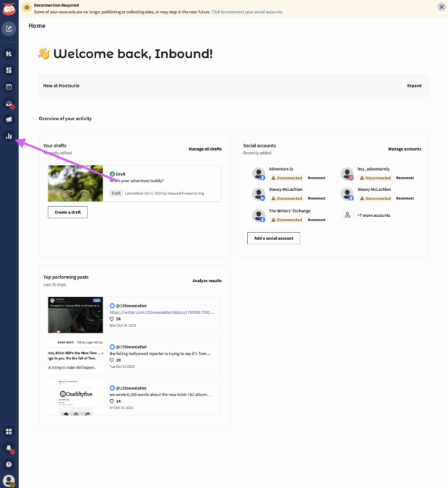Open thumbnail of the 54-likes post
448x488 pixels.
[75, 315]
